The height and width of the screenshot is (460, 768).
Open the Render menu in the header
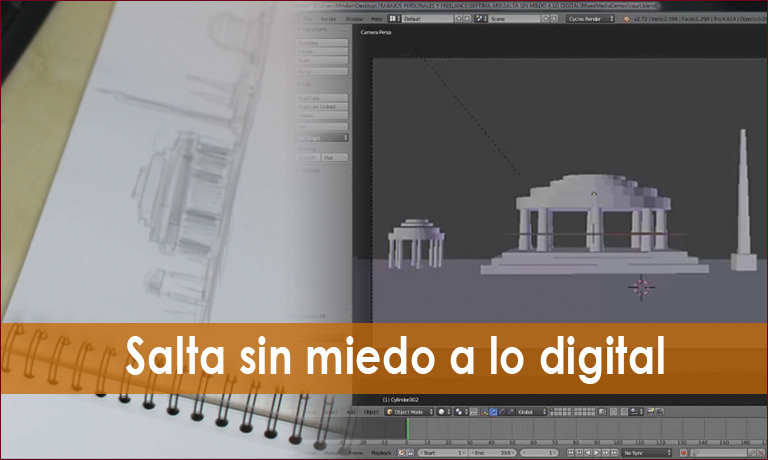328,19
